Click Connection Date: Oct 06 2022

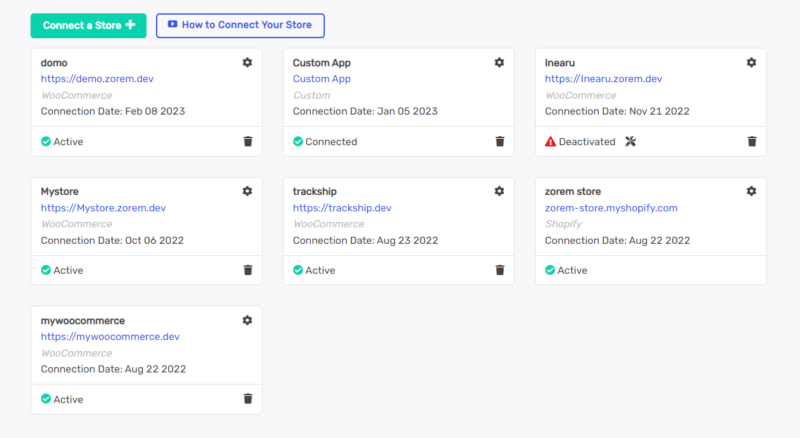click(112, 240)
